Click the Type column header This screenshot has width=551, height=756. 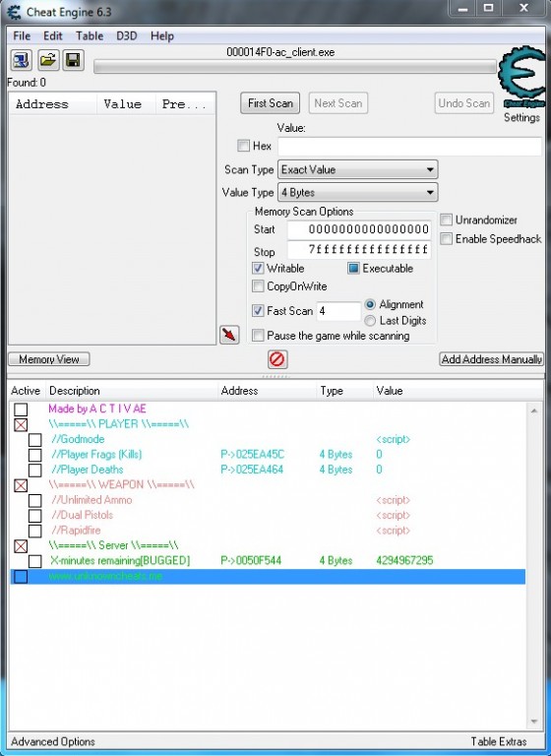tap(345, 391)
